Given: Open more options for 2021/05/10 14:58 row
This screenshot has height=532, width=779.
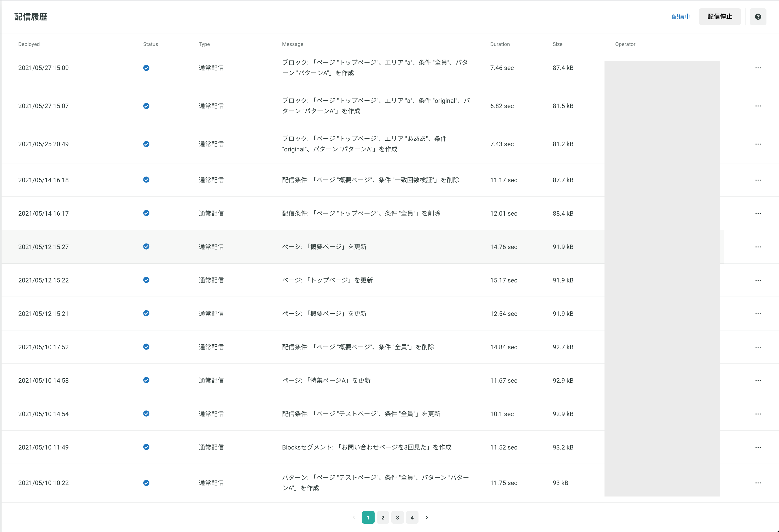Looking at the screenshot, I should (x=758, y=381).
